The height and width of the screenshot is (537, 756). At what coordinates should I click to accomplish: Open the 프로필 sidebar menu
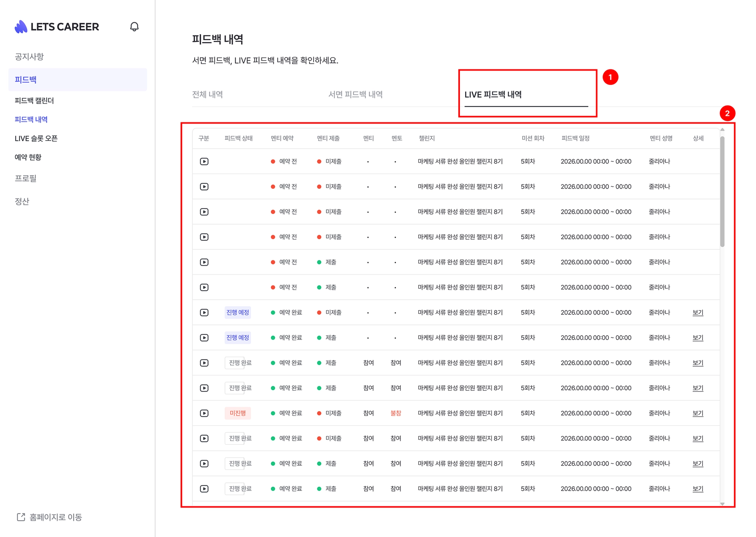25,178
